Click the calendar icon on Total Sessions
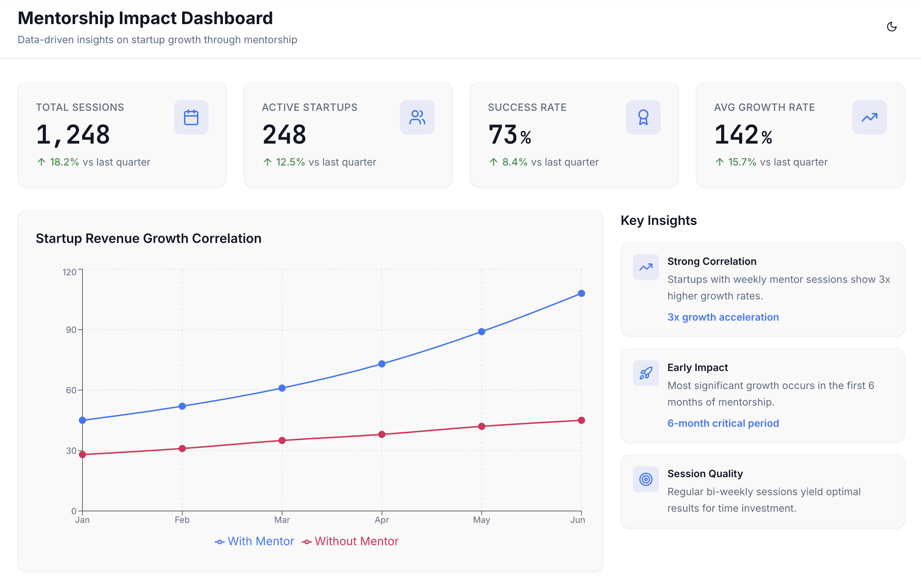The width and height of the screenshot is (921, 588). (x=191, y=117)
